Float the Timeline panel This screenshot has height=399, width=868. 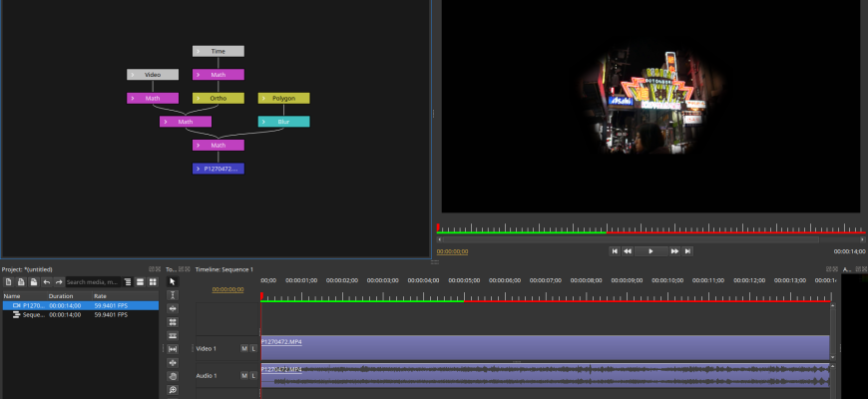pos(829,269)
